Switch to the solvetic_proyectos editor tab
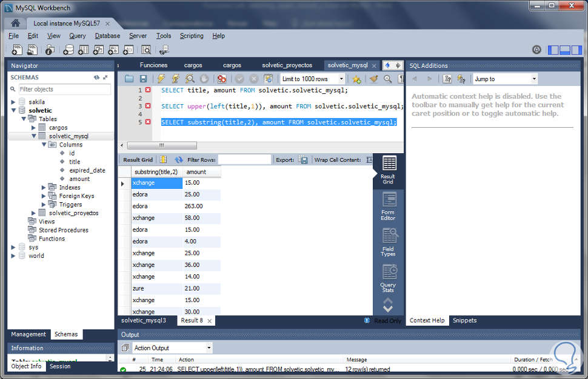 (287, 65)
